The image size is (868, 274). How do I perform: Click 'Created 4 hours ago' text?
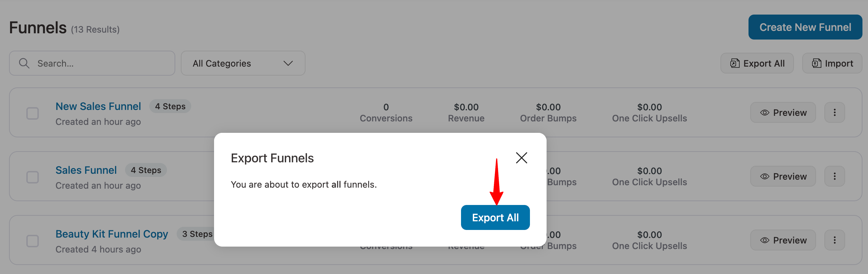[x=98, y=249]
